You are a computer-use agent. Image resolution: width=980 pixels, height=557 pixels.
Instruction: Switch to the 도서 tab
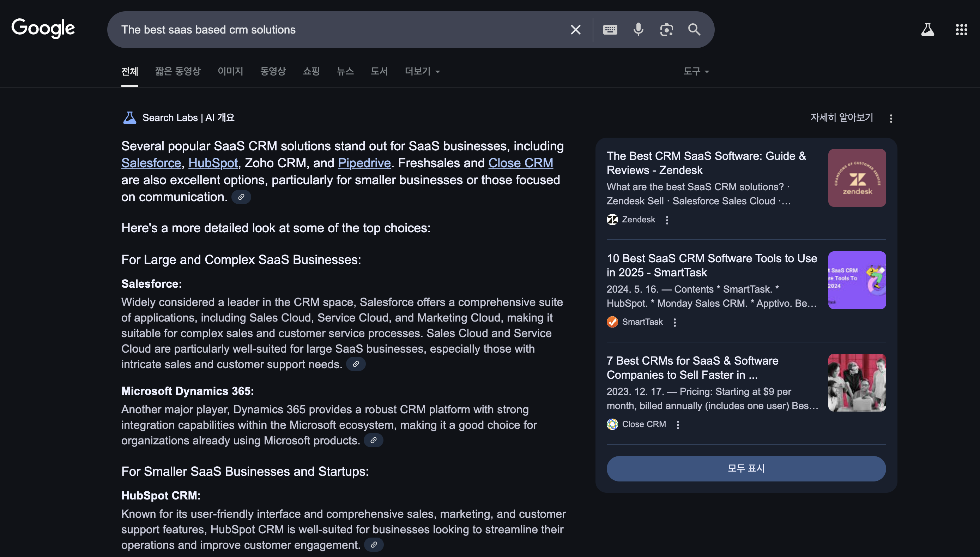tap(379, 72)
